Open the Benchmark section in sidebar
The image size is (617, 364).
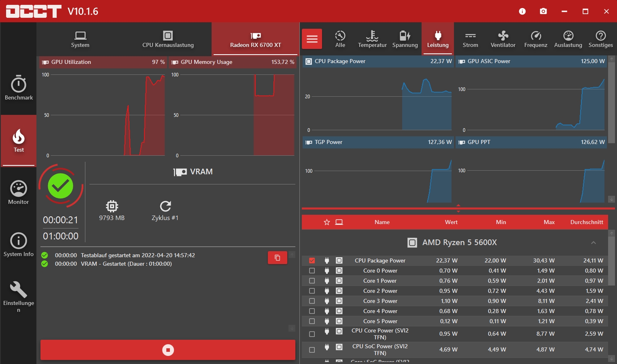click(19, 88)
